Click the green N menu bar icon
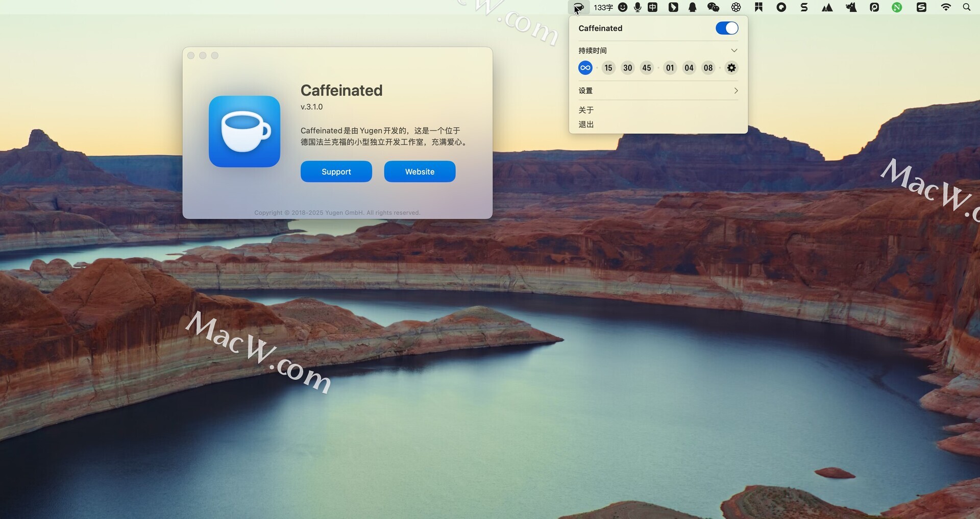 pos(897,7)
